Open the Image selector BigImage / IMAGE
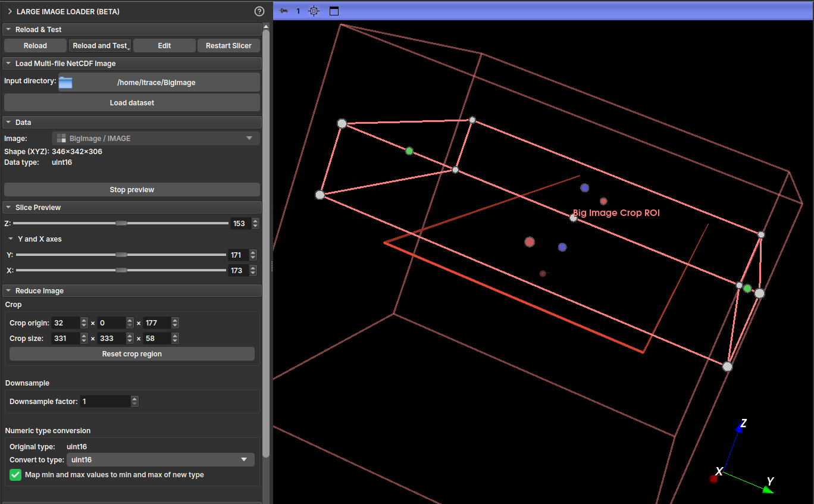The image size is (814, 504). (155, 138)
